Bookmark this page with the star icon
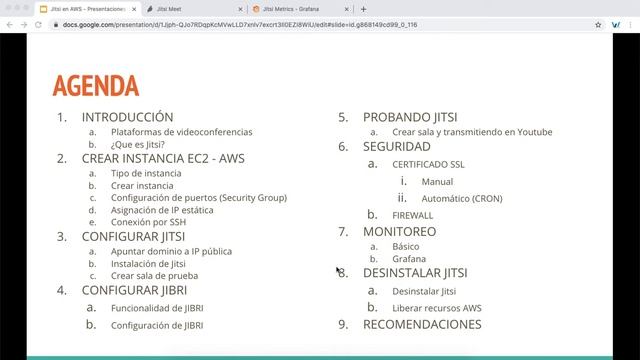Image resolution: width=640 pixels, height=360 pixels. point(598,25)
